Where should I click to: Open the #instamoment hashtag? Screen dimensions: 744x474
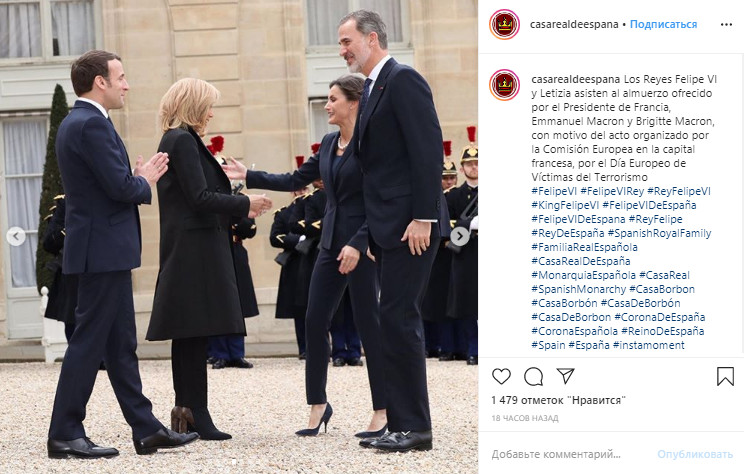coord(649,345)
